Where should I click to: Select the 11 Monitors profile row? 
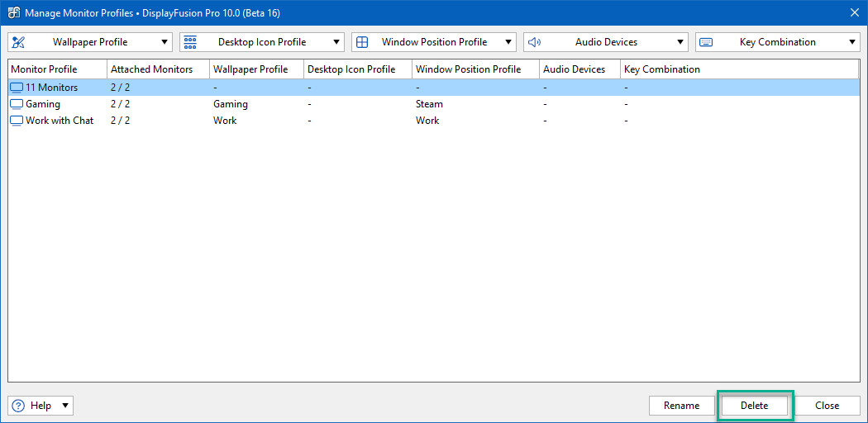pyautogui.click(x=433, y=88)
